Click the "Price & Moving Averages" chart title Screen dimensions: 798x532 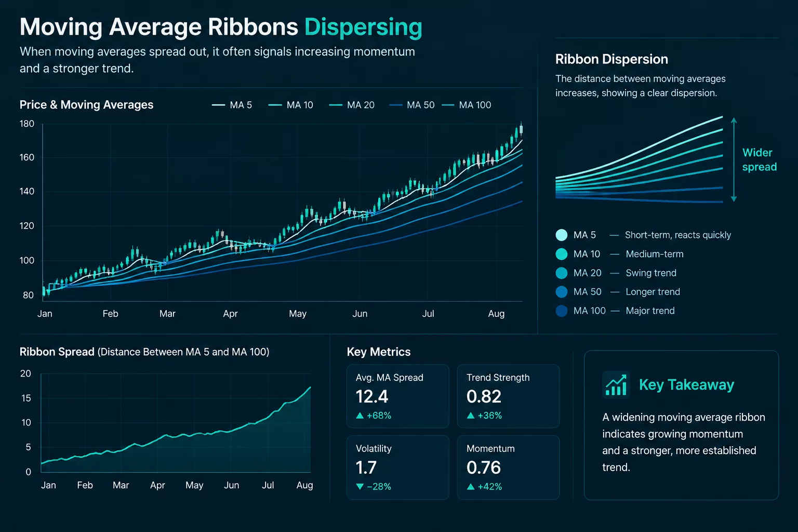86,105
